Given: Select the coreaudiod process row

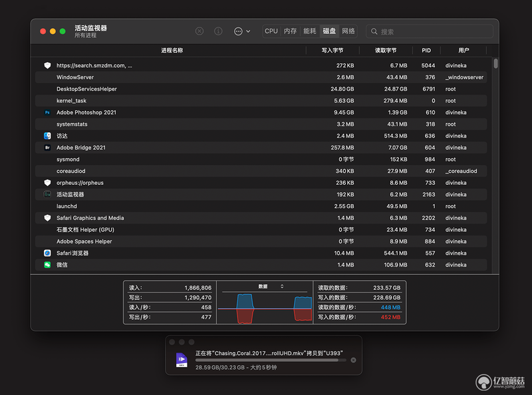Looking at the screenshot, I should [261, 171].
